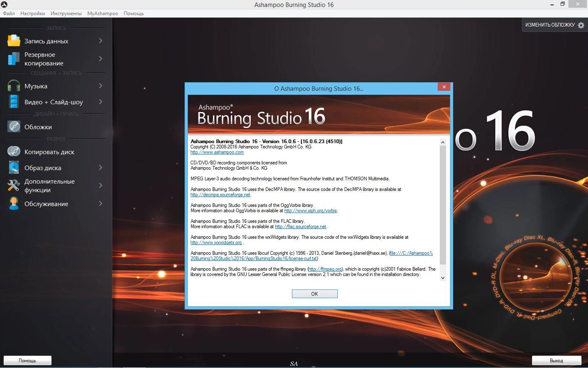
Task: Open the flac.sourceforge.net link
Action: [x=301, y=227]
